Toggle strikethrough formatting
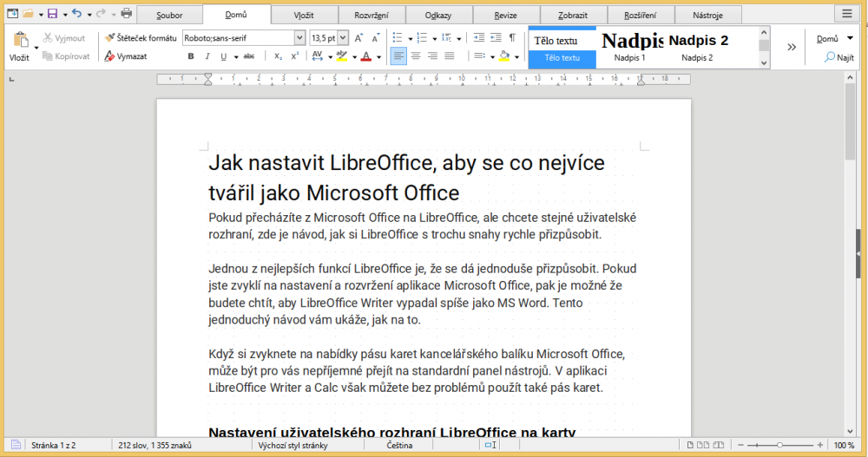 coord(249,55)
